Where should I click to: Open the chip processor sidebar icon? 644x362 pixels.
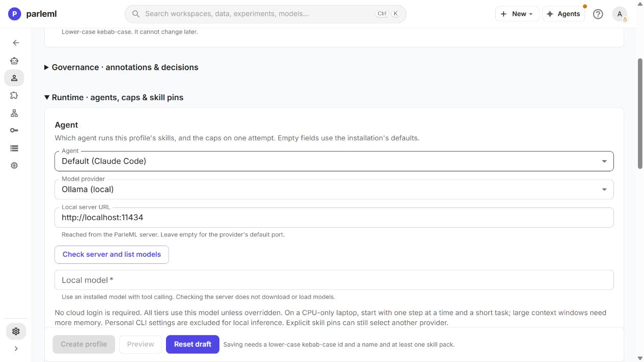click(x=14, y=166)
